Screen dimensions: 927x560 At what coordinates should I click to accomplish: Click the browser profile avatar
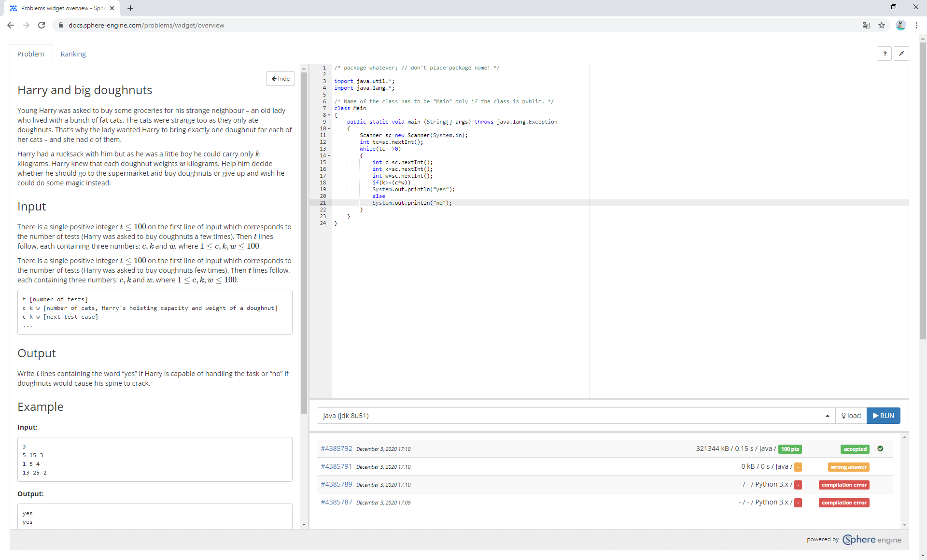[901, 25]
